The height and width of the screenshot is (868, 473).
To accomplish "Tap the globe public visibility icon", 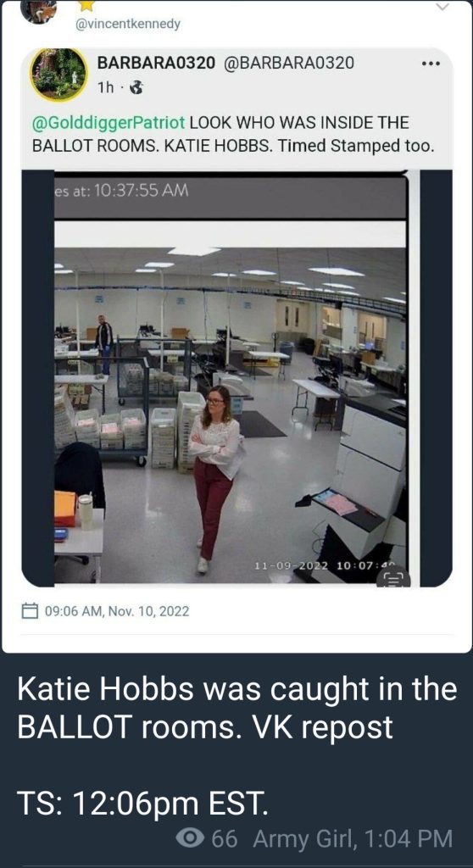I will click(x=136, y=87).
